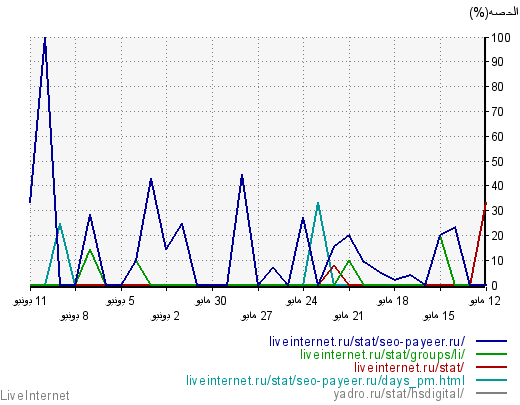Viewport: 520px width, 405px height.
Task: Click the red line endpoint at right axis
Action: 485,203
